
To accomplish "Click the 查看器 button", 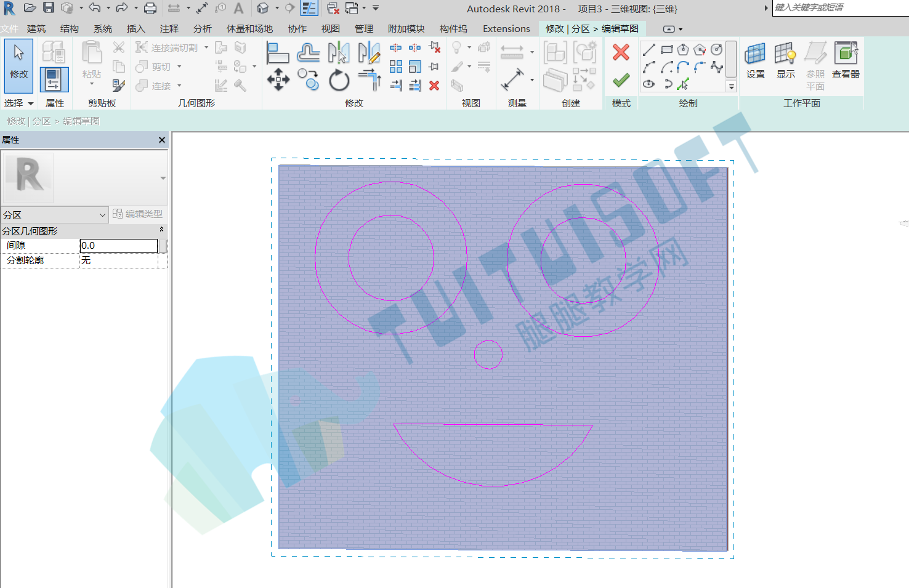I will click(x=846, y=61).
